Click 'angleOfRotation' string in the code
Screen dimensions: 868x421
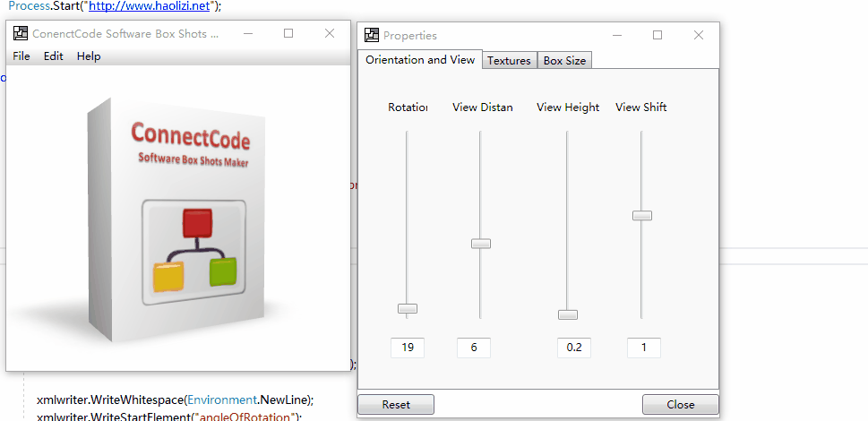pos(245,416)
